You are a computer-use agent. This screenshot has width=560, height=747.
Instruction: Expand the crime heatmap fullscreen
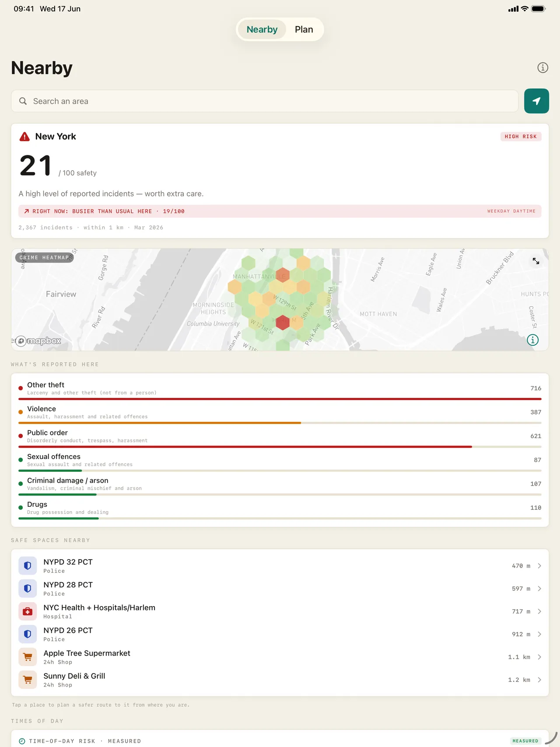point(536,261)
